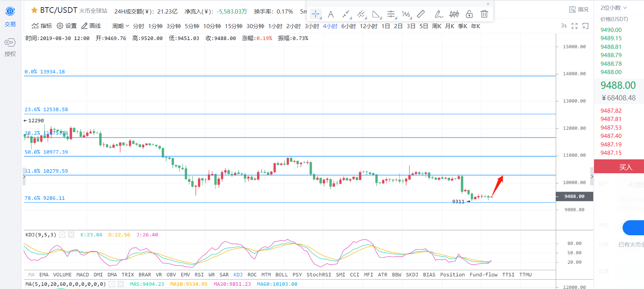Screen dimensions: 644x289
Task: Expand the 周期 period dropdown
Action: pyautogui.click(x=121, y=26)
